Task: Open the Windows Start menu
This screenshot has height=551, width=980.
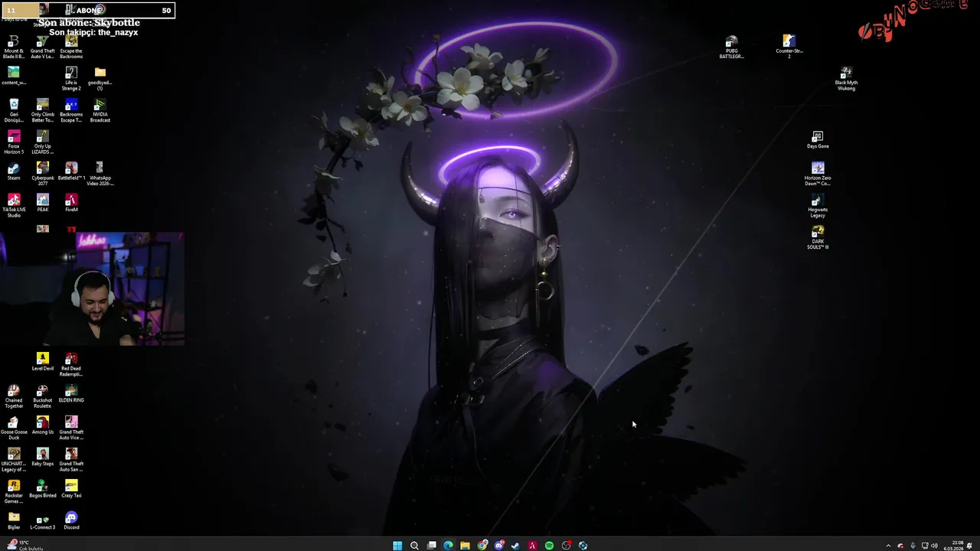Action: (397, 546)
